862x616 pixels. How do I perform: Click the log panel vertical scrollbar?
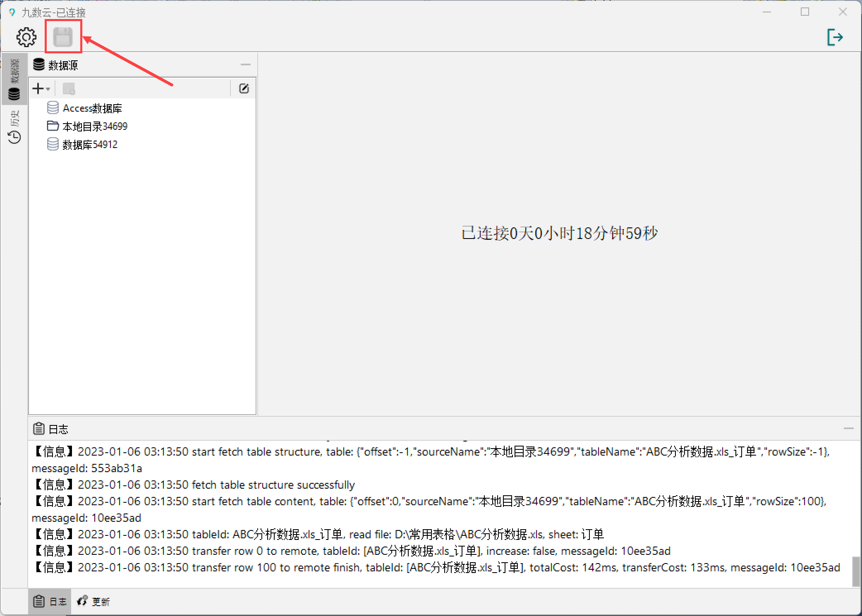click(856, 571)
